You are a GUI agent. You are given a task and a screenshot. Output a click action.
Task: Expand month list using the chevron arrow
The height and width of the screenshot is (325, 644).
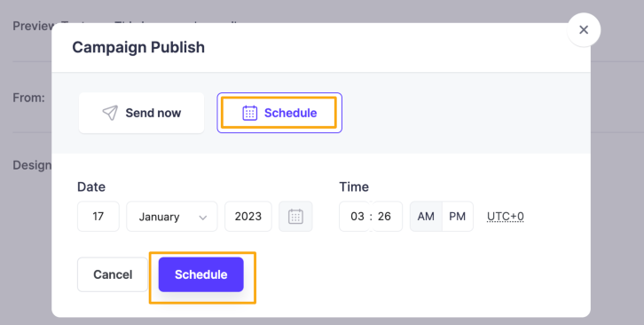click(203, 218)
